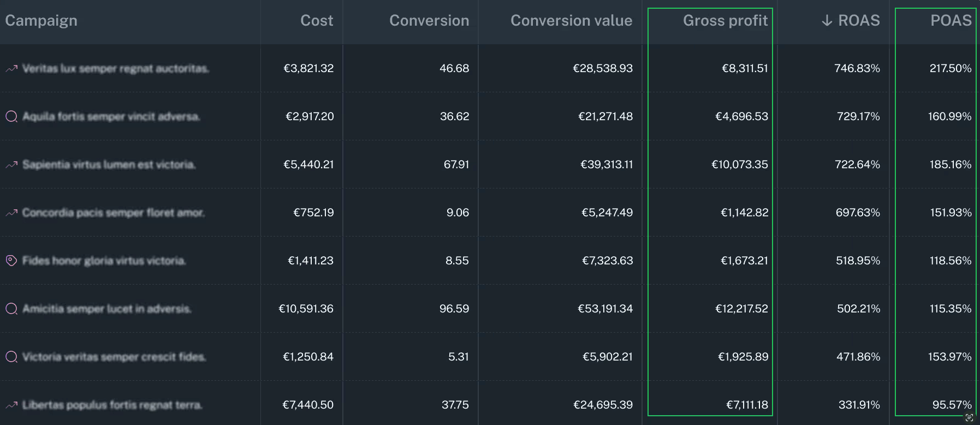
Task: Open the Veritas lux semper regnat auctoritas campaign
Action: pos(116,68)
